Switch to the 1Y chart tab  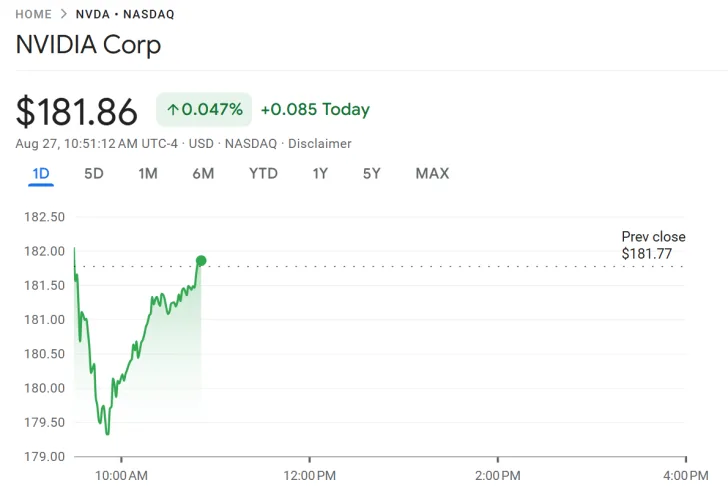(x=320, y=173)
